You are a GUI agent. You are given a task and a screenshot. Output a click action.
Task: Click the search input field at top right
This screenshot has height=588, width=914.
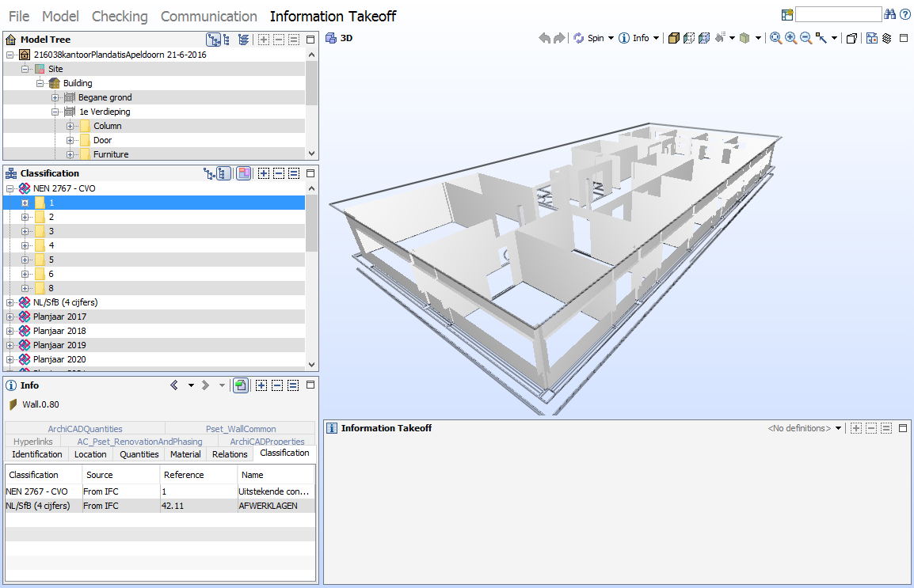(837, 14)
